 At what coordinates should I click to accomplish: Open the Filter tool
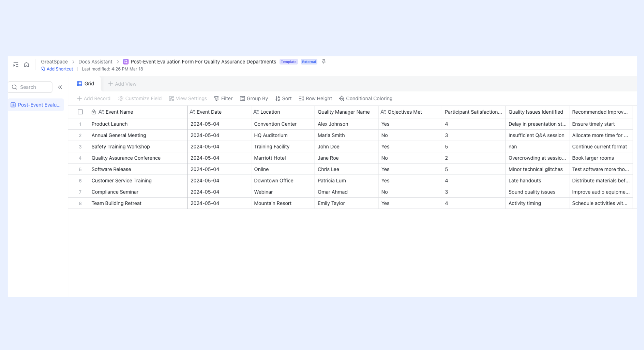coord(223,98)
